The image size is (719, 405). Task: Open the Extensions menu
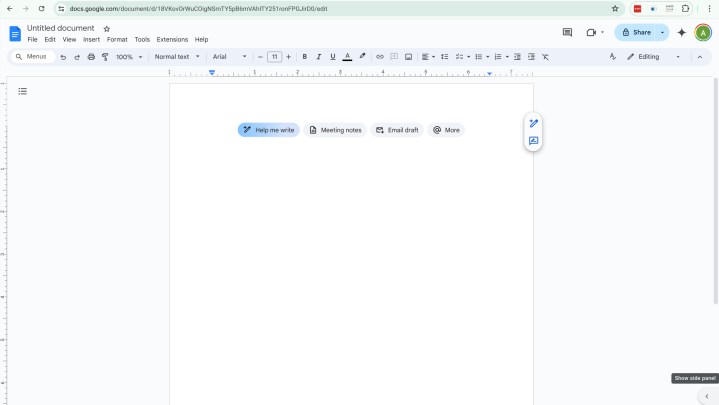172,40
